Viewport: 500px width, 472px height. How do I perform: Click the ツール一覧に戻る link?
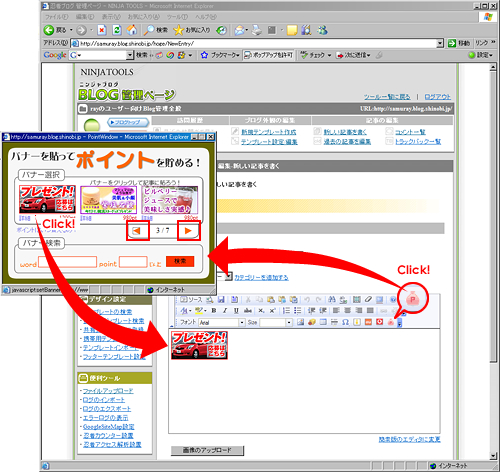[x=387, y=97]
